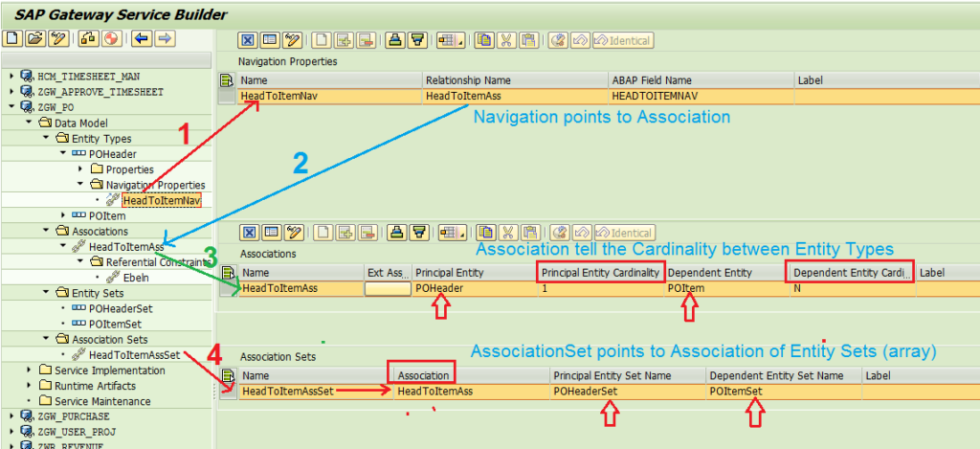The width and height of the screenshot is (980, 449).
Task: Toggle the Ext Ass checkbox for HeadToItemAss
Action: 388,289
